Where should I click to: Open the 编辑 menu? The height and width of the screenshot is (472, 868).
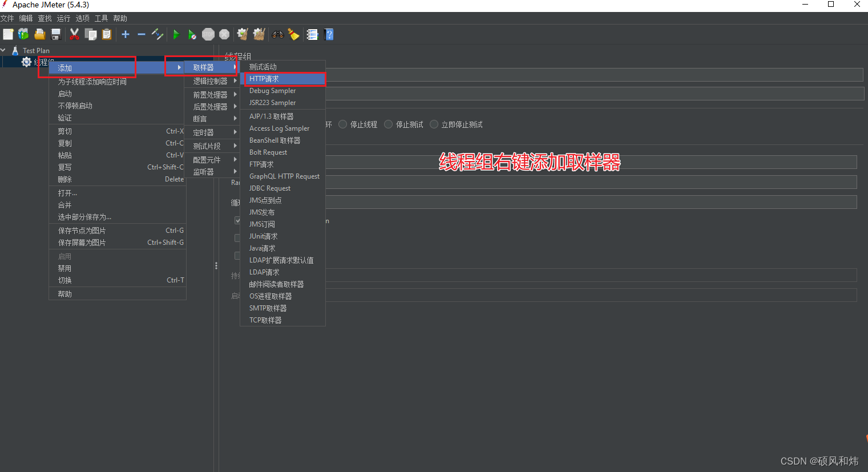point(26,18)
